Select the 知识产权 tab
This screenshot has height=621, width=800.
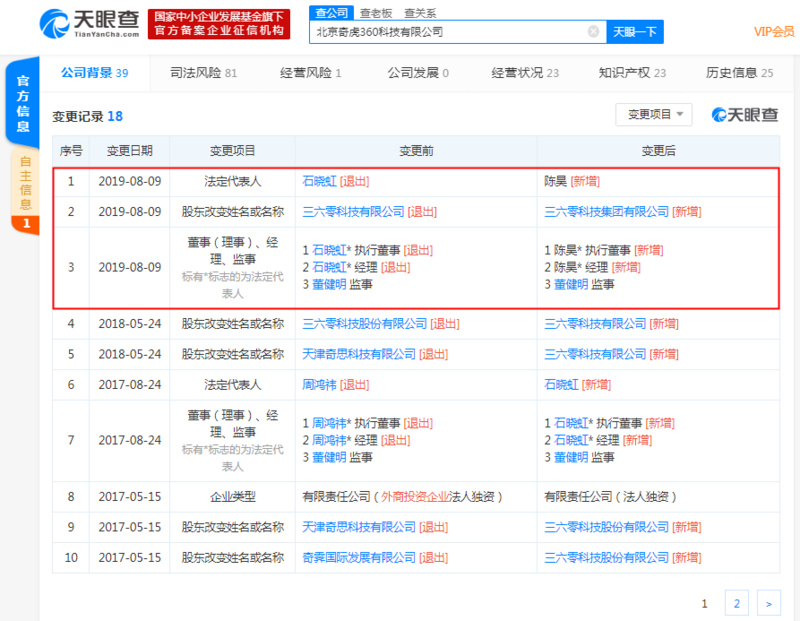(632, 73)
